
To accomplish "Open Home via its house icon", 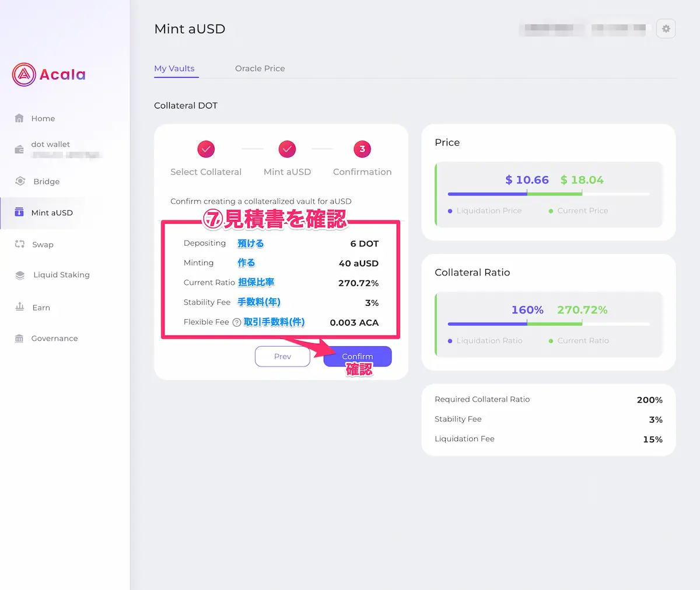I will tap(19, 118).
